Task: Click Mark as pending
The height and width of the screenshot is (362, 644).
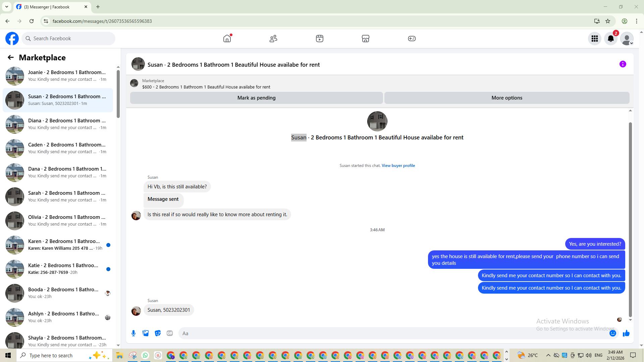Action: (x=257, y=98)
